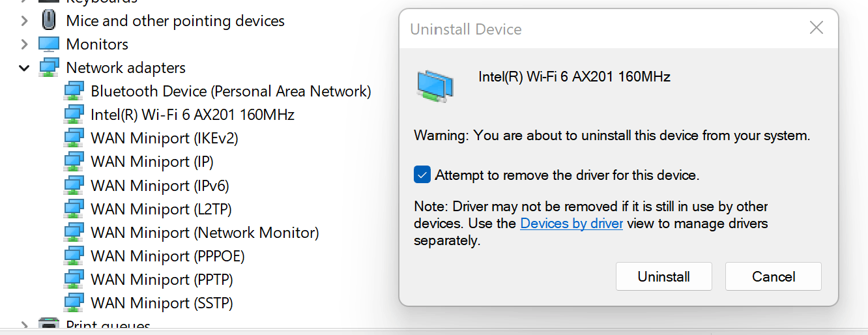Click the Monitors category icon
This screenshot has width=868, height=335.
coord(49,44)
